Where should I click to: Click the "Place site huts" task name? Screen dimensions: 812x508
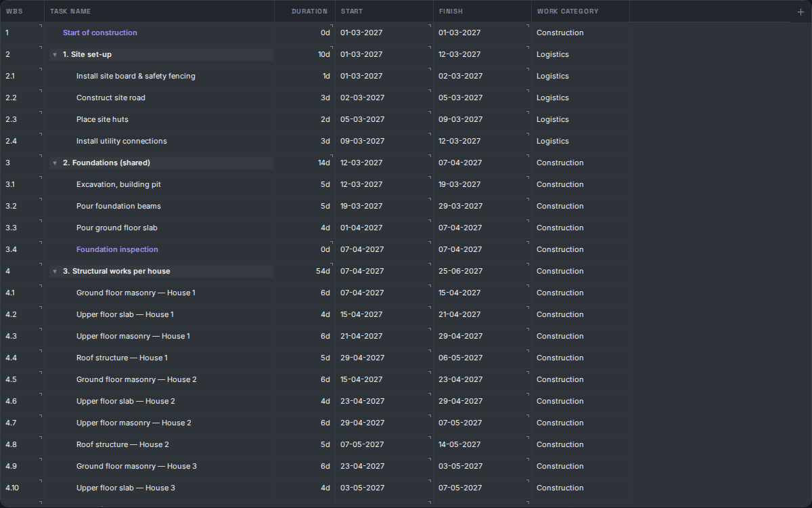[x=102, y=119]
